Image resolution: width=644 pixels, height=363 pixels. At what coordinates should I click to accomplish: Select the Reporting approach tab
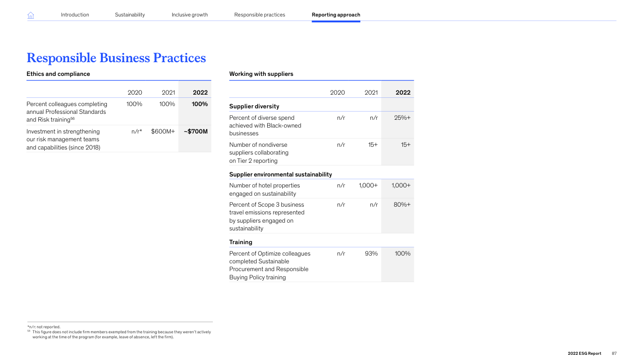336,15
